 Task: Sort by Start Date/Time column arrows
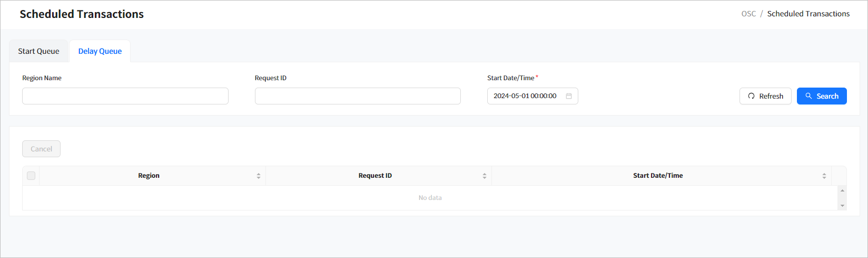(x=824, y=176)
